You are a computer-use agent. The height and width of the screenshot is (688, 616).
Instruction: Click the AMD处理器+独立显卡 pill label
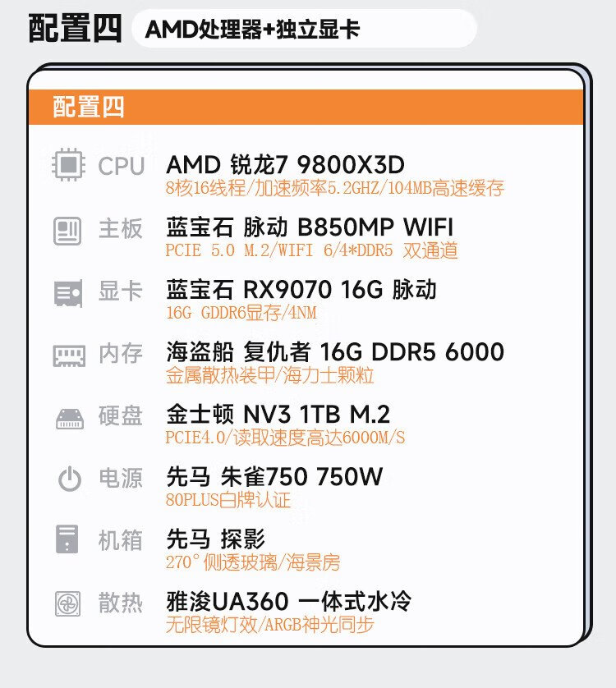pos(252,30)
